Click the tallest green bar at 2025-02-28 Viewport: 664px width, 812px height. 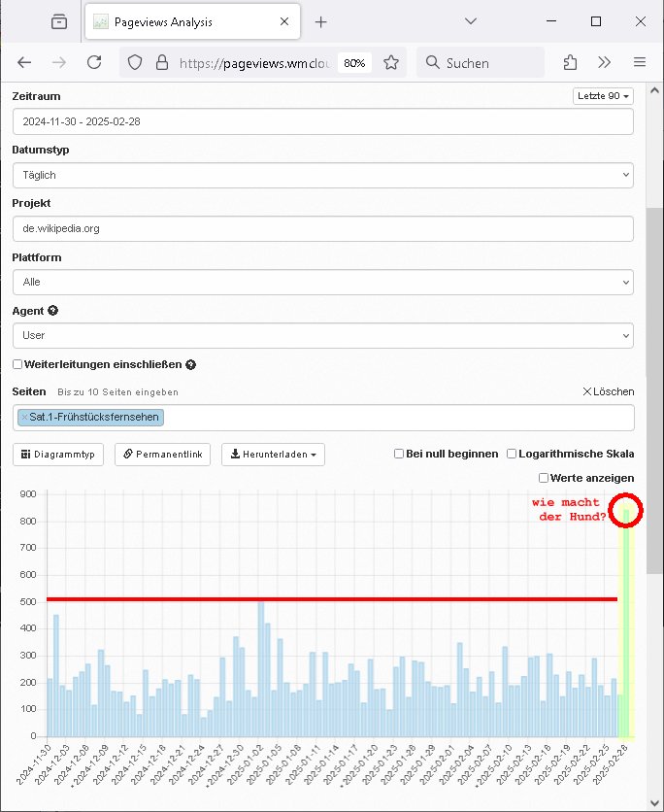click(x=626, y=623)
